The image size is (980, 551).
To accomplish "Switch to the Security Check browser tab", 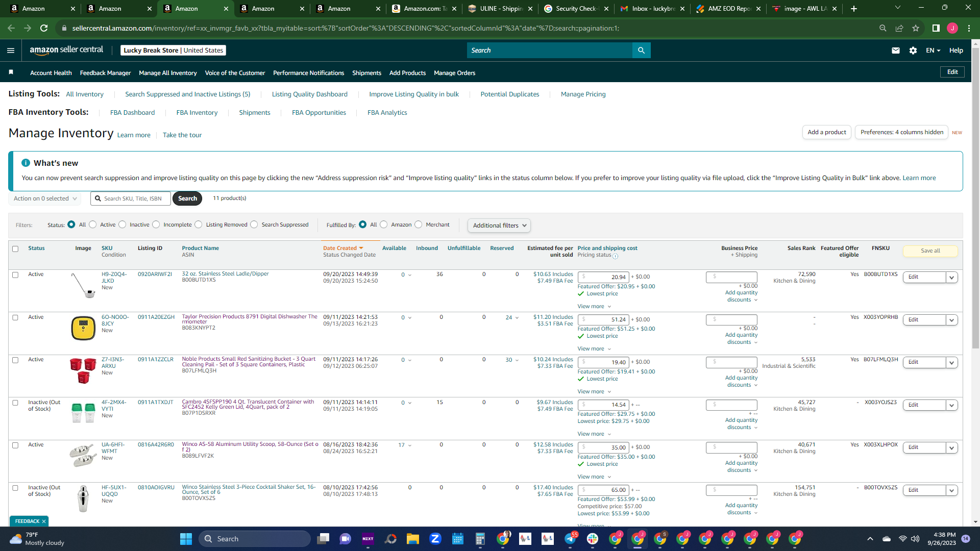I will [576, 9].
